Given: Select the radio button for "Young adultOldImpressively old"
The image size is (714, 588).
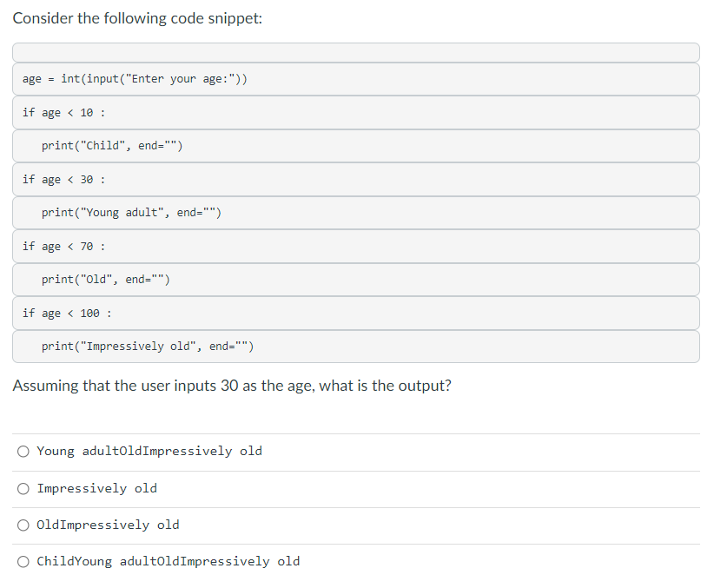Looking at the screenshot, I should pyautogui.click(x=23, y=451).
